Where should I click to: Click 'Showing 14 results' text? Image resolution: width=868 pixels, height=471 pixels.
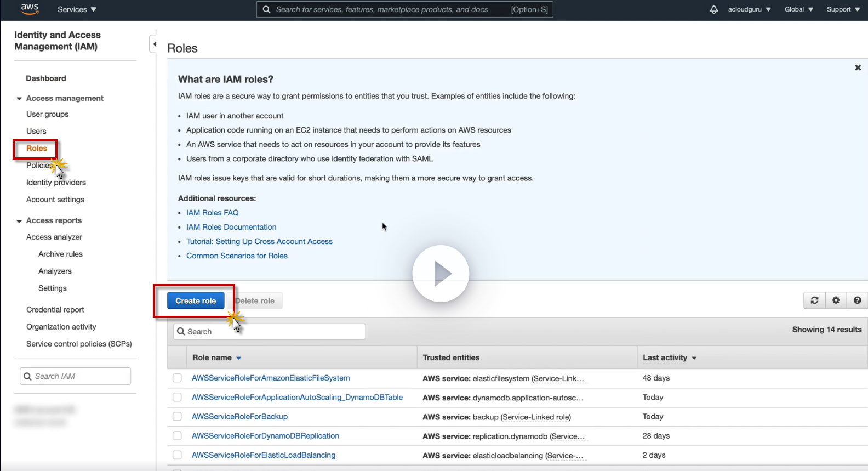click(827, 329)
